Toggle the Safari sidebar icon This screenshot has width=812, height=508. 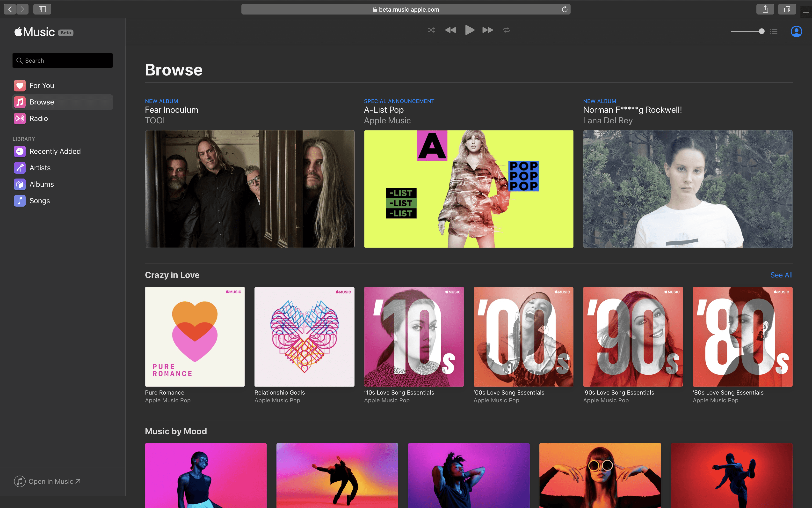42,9
